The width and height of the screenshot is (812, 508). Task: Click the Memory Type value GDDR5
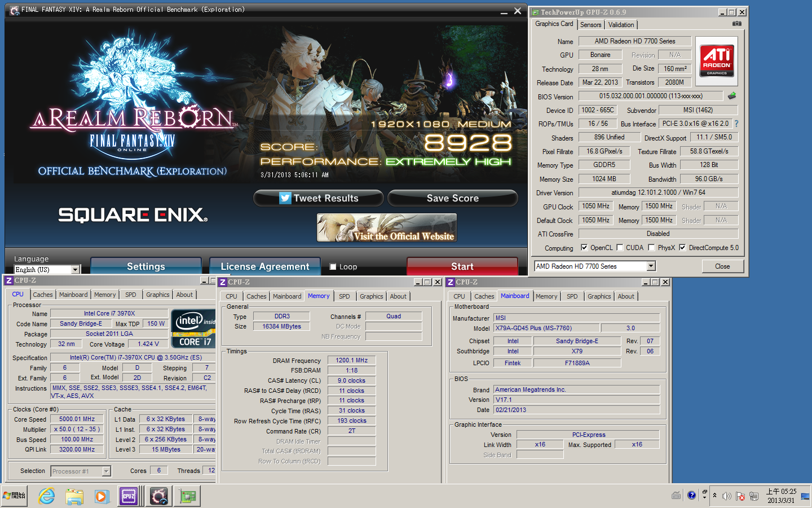(604, 165)
